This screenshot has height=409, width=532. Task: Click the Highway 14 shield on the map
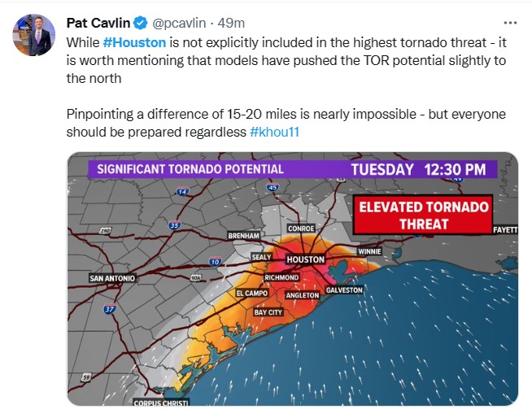[x=182, y=192]
